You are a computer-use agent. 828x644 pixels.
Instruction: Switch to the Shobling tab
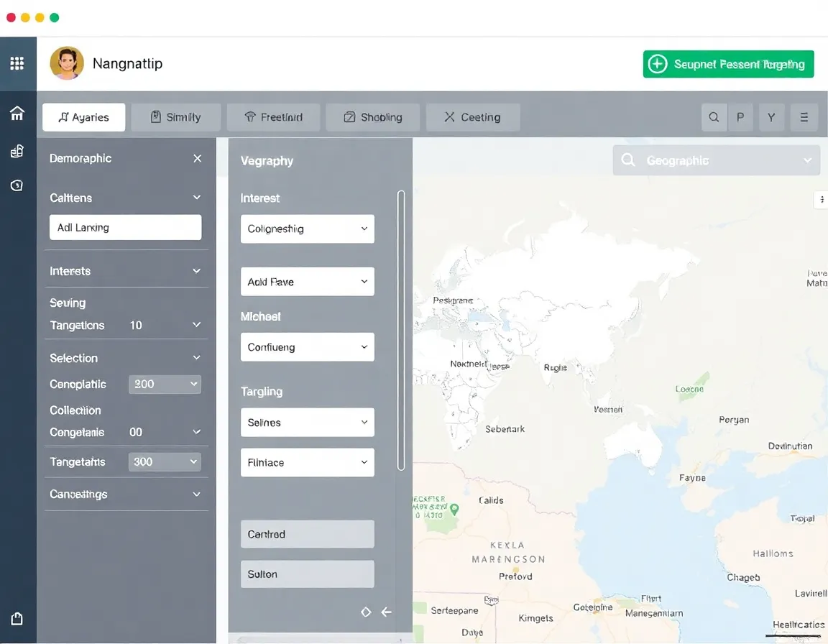372,117
